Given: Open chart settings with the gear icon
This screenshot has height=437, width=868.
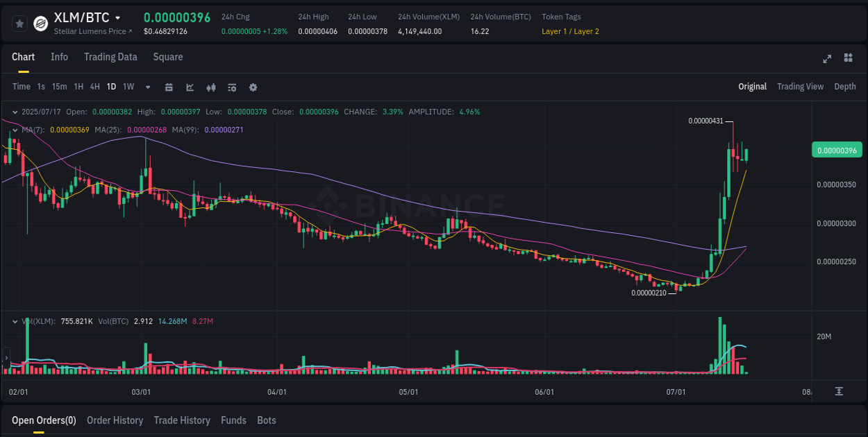Looking at the screenshot, I should [x=253, y=87].
